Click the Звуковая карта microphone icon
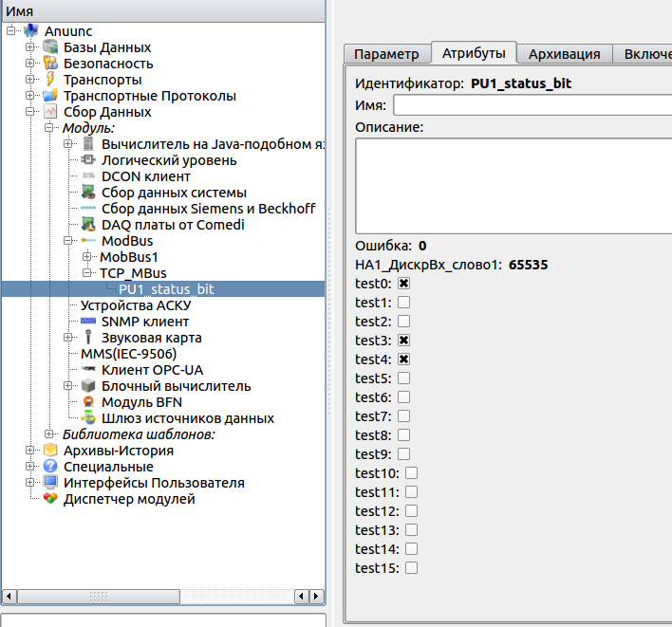 [88, 338]
